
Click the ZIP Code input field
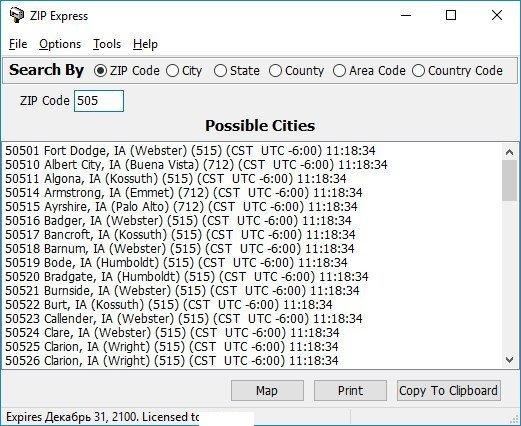point(99,101)
